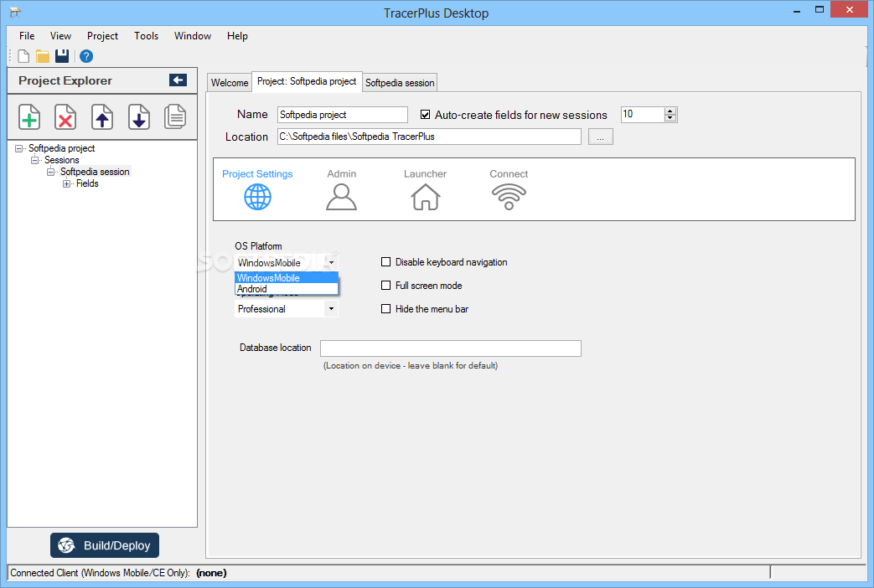Maximize the TracerPlus Desktop window
874x588 pixels.
click(x=820, y=10)
